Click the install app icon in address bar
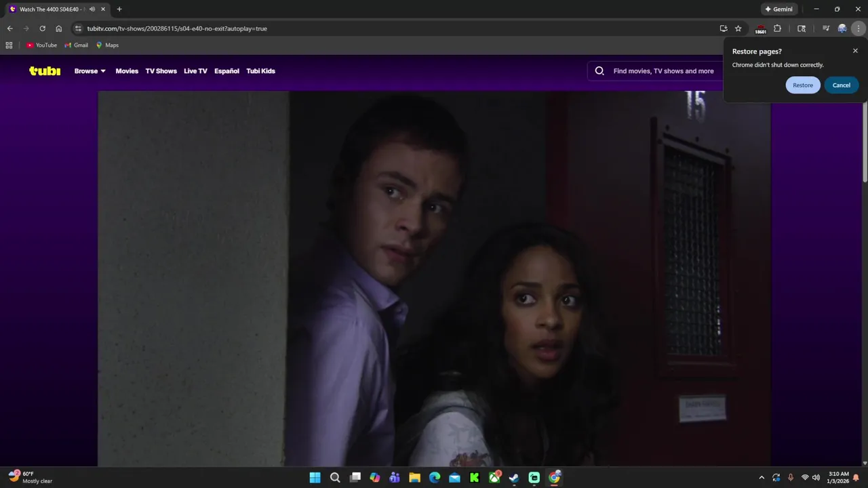Image resolution: width=868 pixels, height=488 pixels. pyautogui.click(x=724, y=28)
